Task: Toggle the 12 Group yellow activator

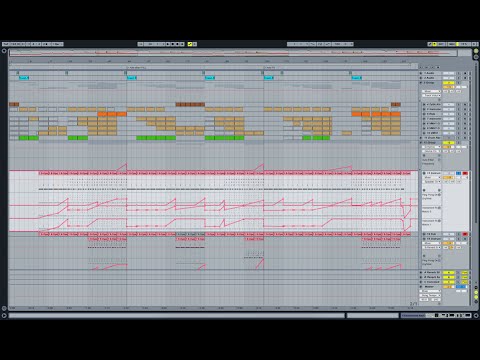Action: point(448,143)
